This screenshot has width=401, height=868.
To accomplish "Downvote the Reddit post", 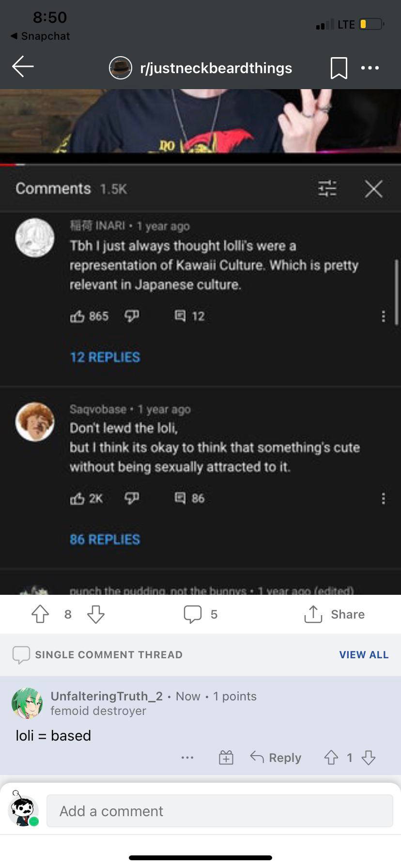I will pyautogui.click(x=96, y=614).
